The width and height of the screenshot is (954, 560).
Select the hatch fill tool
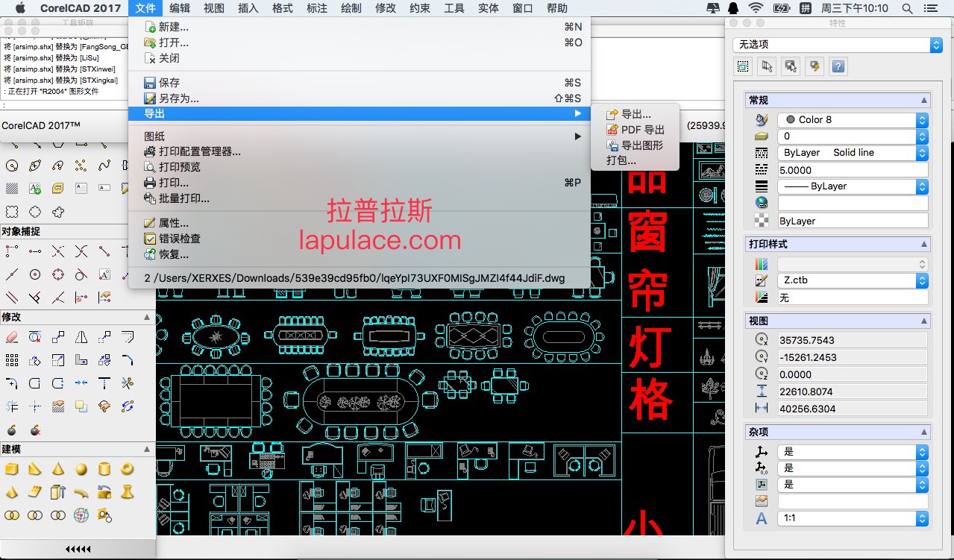click(12, 188)
